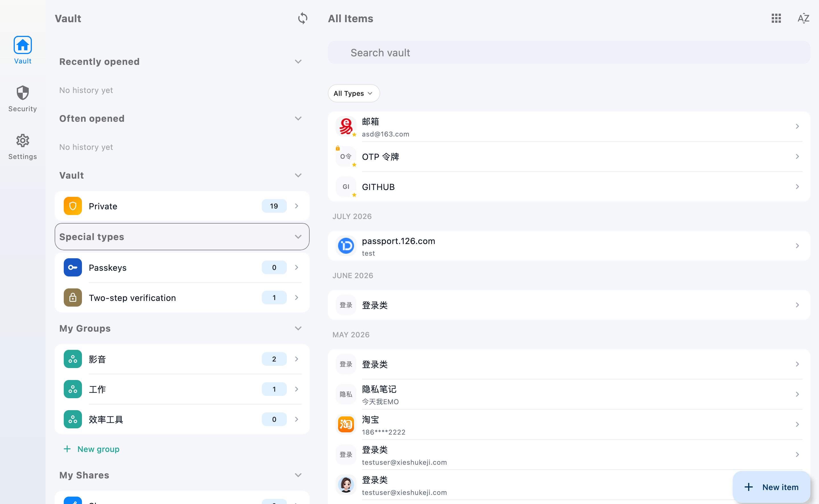The image size is (819, 504).
Task: Click the 影音 group icon
Action: coord(73,359)
